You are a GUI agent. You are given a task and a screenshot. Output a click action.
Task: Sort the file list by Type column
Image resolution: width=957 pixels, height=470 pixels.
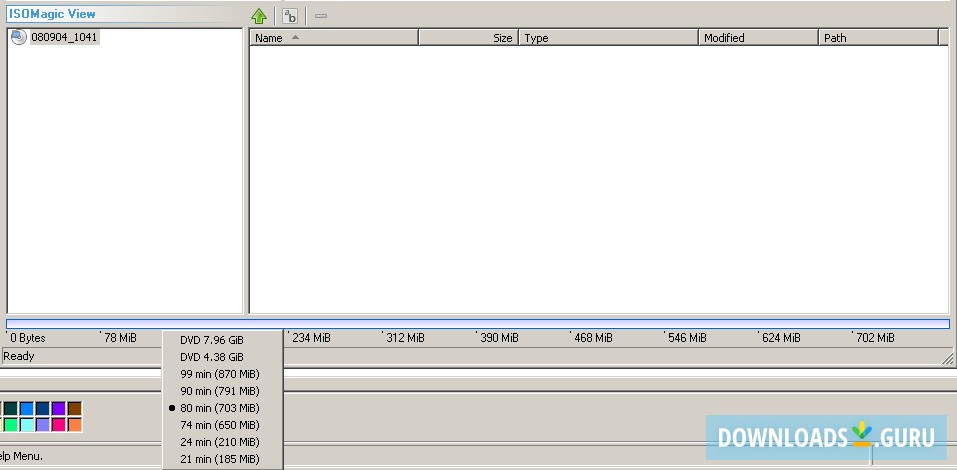click(609, 38)
